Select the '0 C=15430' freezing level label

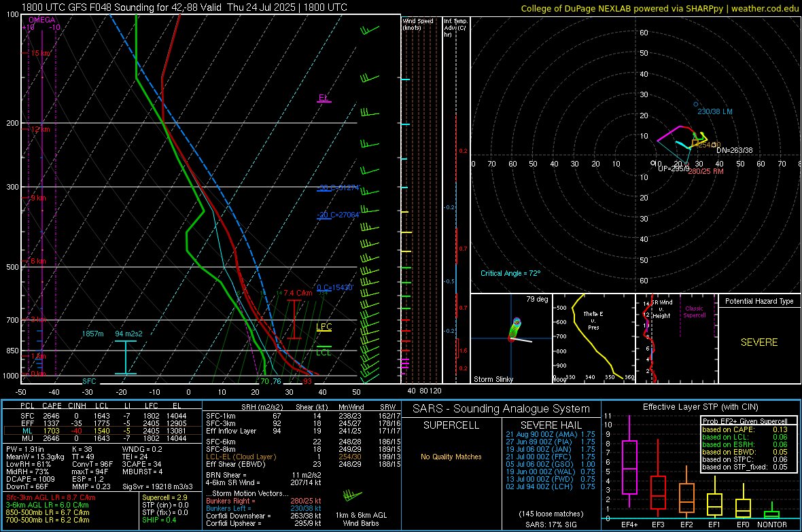[x=334, y=287]
